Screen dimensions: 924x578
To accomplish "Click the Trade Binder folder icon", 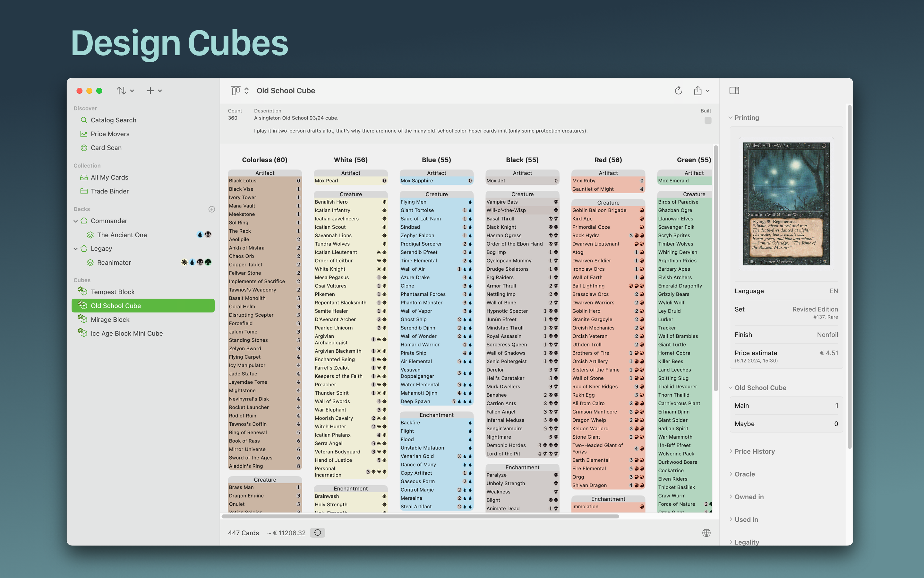I will tap(84, 191).
